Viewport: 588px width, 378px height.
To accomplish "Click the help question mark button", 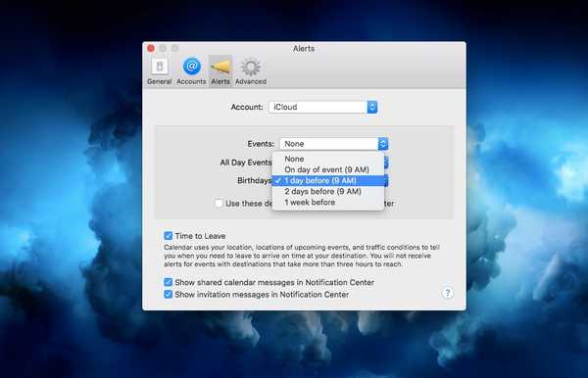I will (x=447, y=293).
